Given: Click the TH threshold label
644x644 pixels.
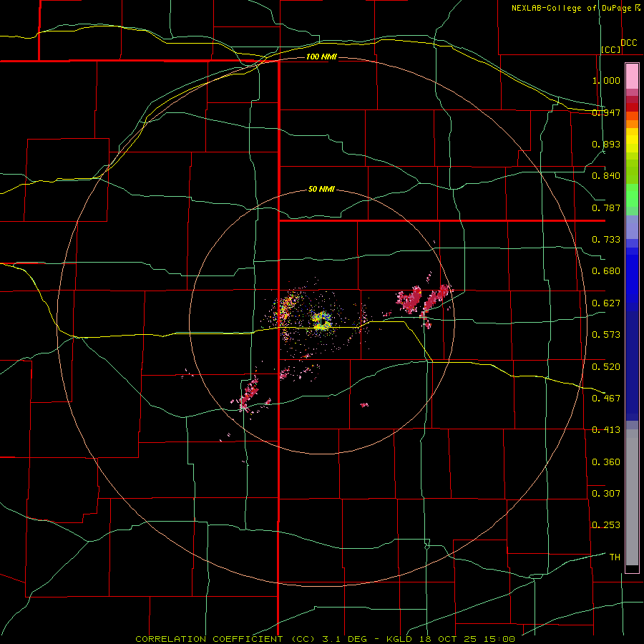Looking at the screenshot, I should pyautogui.click(x=615, y=557).
